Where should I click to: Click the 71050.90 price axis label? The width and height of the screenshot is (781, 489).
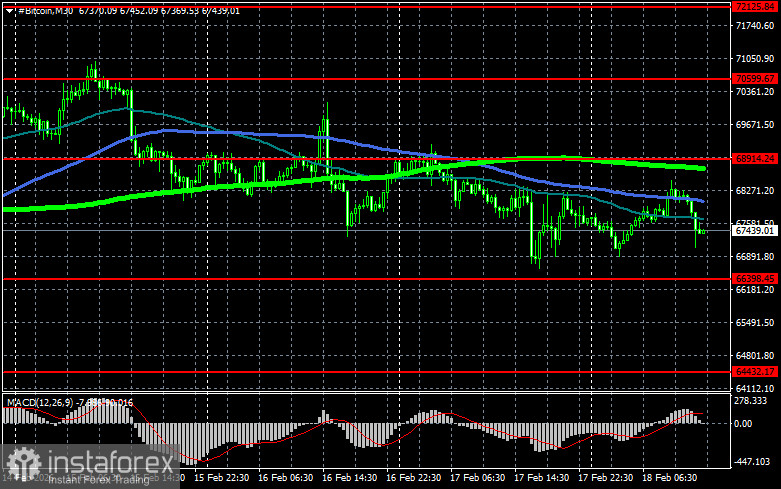click(754, 59)
